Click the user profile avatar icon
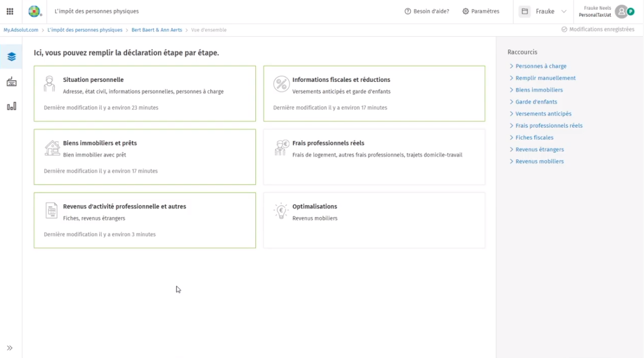Image resolution: width=644 pixels, height=358 pixels. click(621, 11)
